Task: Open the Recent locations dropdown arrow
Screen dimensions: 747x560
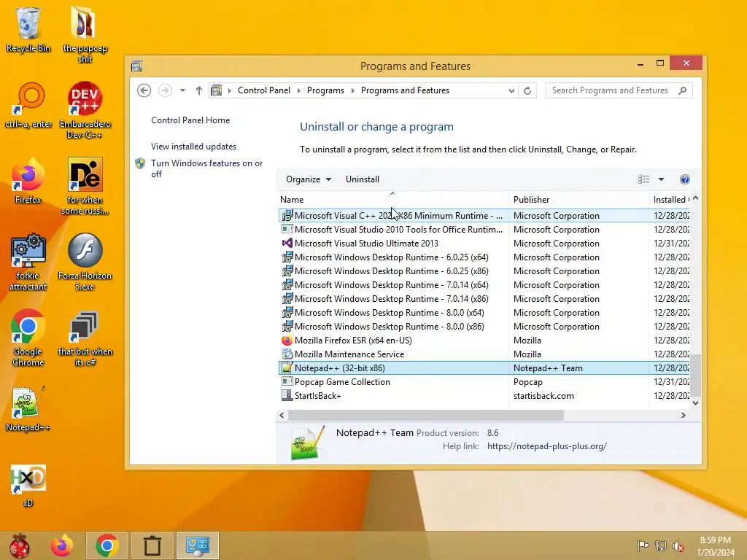Action: 182,90
